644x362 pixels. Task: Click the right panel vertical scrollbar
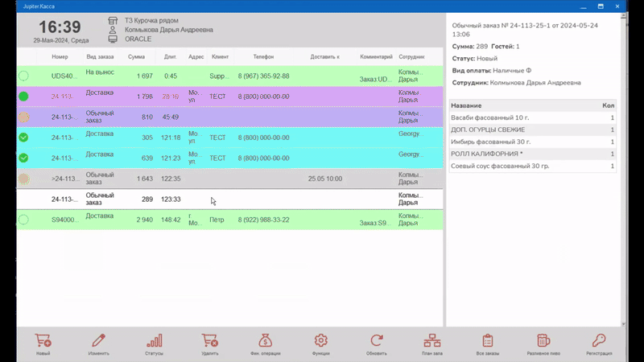tap(623, 170)
